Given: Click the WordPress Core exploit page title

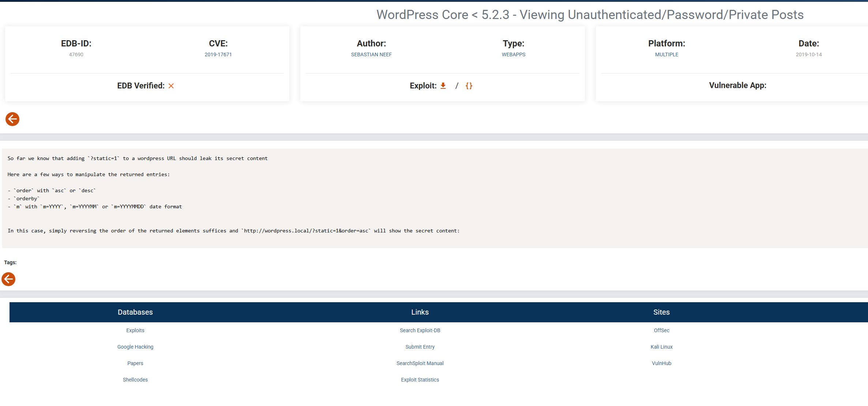Looking at the screenshot, I should click(590, 15).
